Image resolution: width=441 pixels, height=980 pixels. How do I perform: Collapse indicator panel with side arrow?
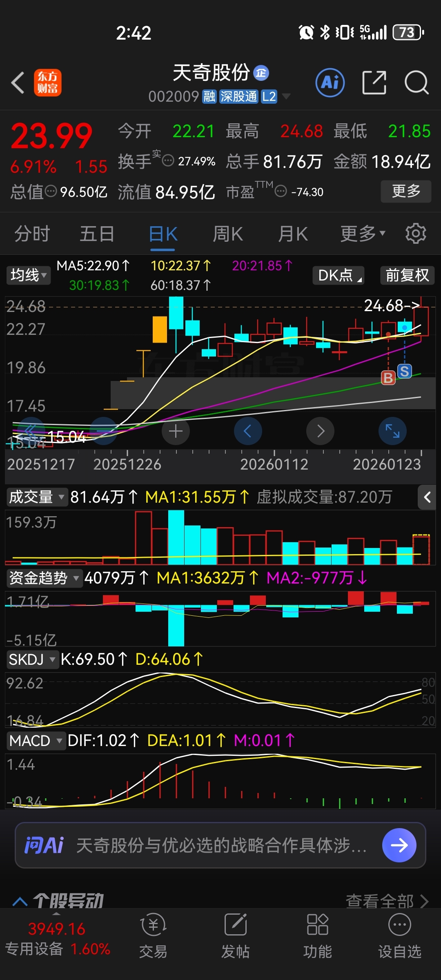427,497
